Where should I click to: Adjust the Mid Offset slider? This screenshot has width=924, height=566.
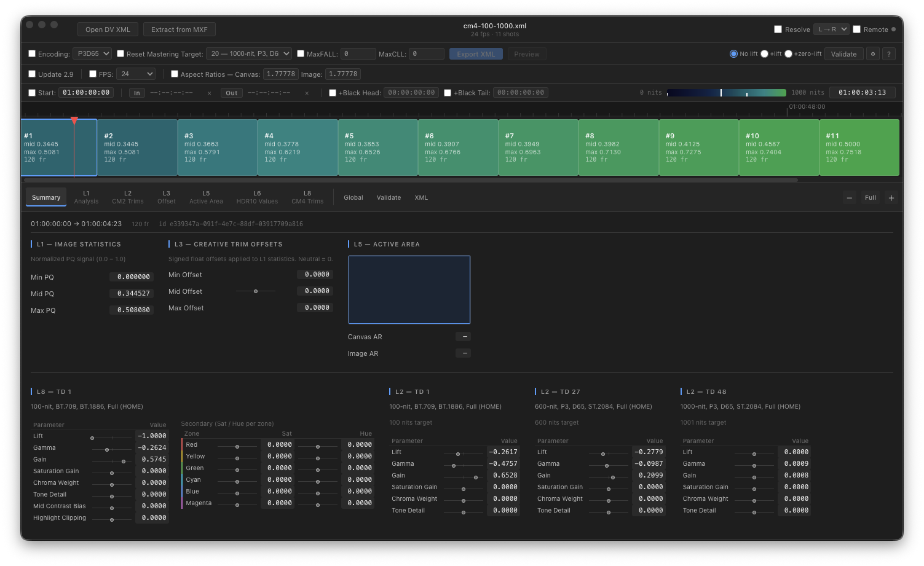pos(256,291)
